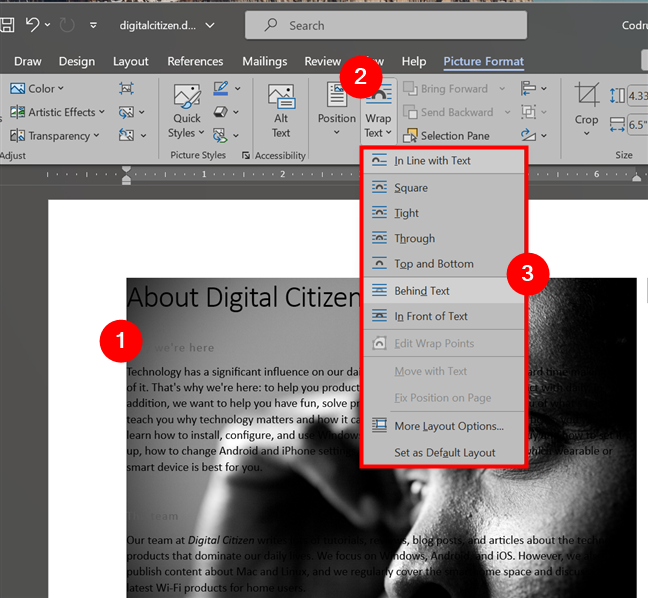
Task: Open the Design tab
Action: click(x=77, y=62)
